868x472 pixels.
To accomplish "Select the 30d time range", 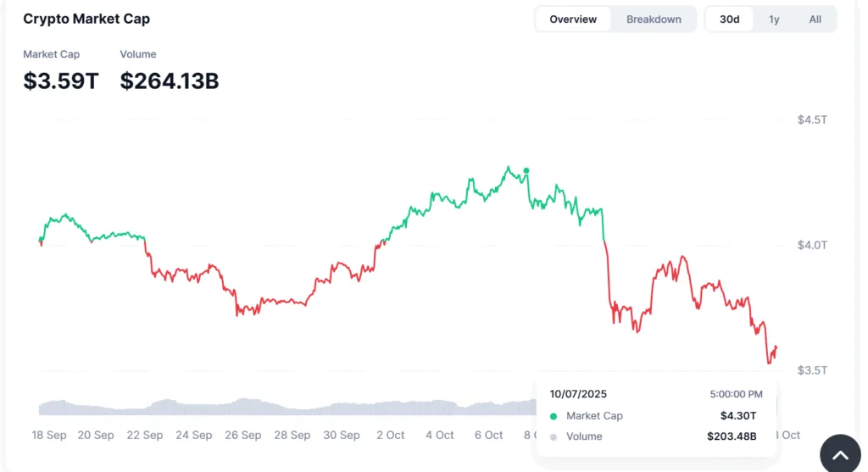I will point(730,19).
